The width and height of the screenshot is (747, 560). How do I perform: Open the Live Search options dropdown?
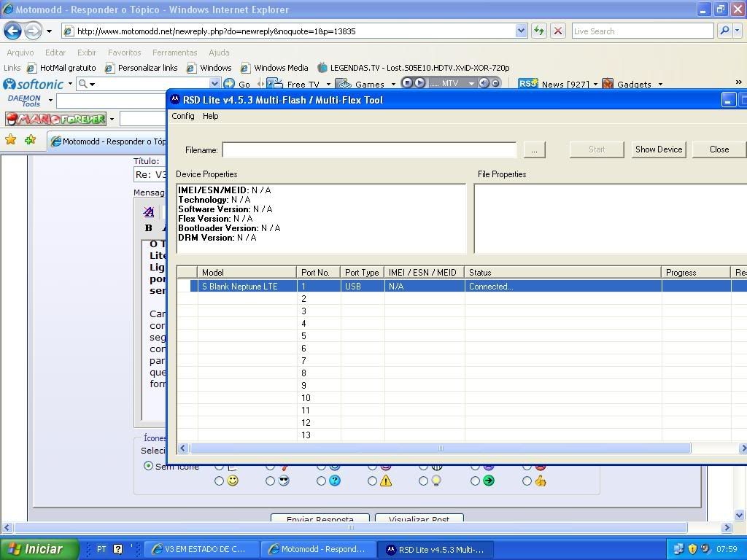pos(737,31)
